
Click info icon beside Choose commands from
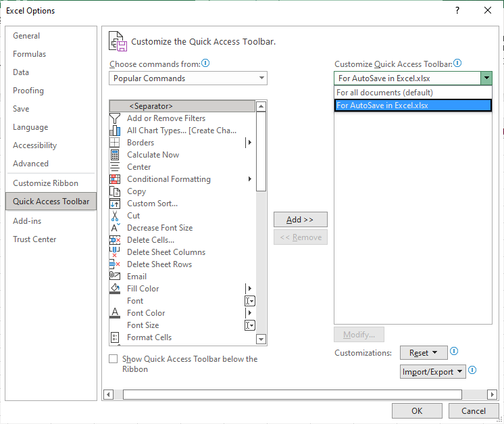pos(205,63)
